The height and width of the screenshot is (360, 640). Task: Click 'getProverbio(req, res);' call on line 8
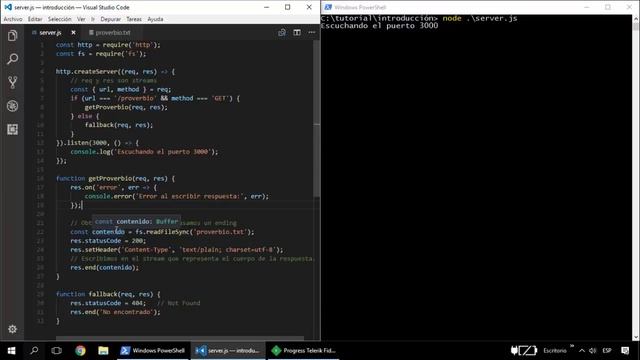pyautogui.click(x=126, y=107)
